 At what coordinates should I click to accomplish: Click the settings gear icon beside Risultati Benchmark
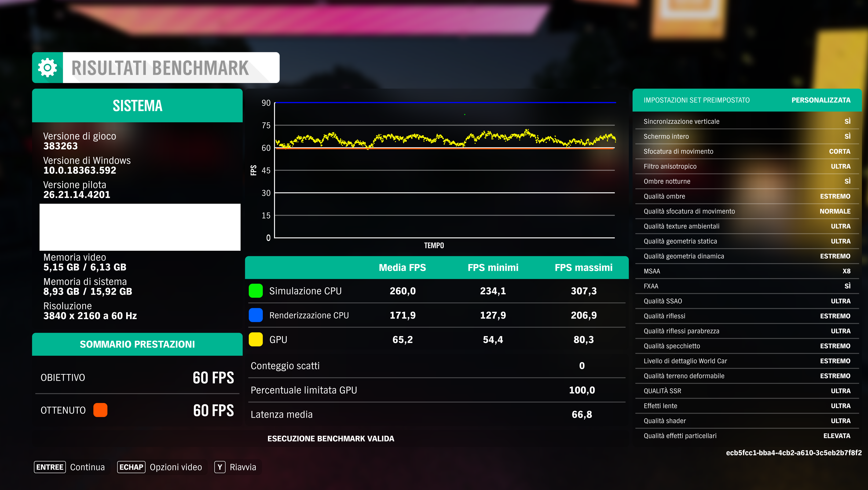[48, 68]
